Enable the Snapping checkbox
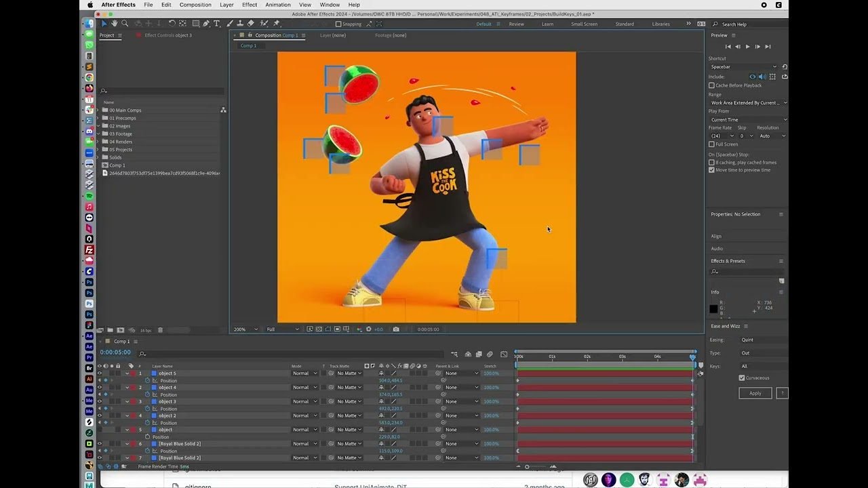This screenshot has width=868, height=488. pyautogui.click(x=339, y=24)
